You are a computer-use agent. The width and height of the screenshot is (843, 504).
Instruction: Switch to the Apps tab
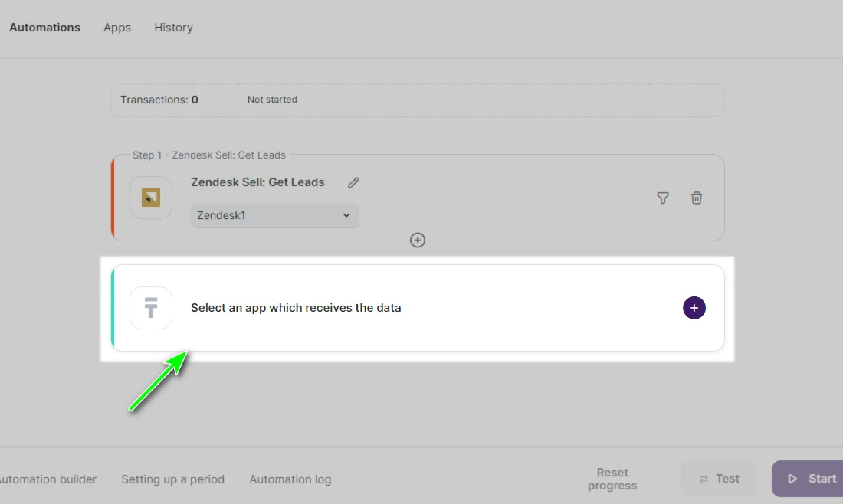tap(116, 27)
